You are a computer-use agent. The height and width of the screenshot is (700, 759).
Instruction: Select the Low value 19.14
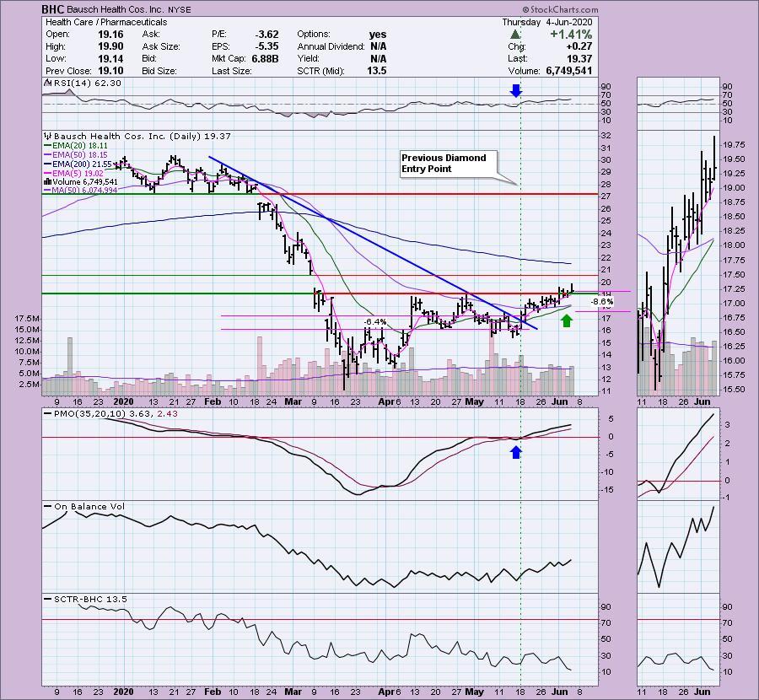(x=110, y=58)
